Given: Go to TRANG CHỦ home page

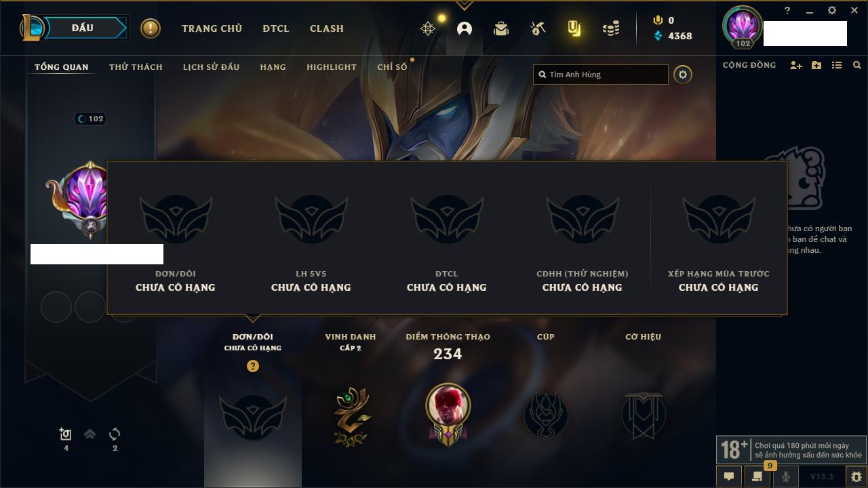Looking at the screenshot, I should click(212, 28).
